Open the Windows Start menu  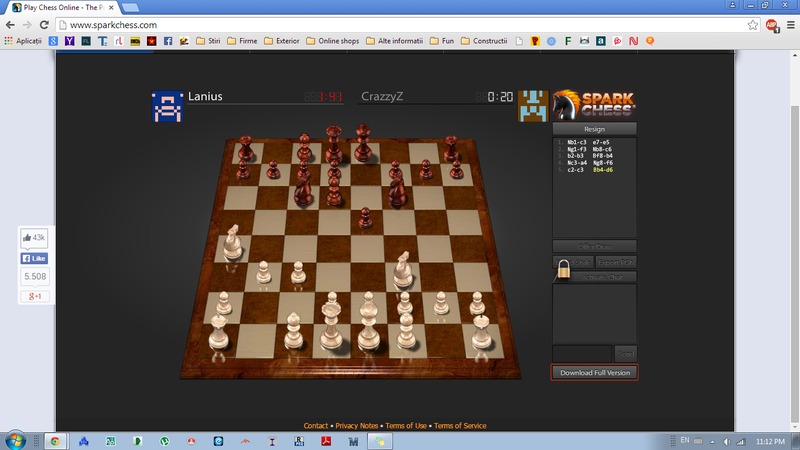pyautogui.click(x=16, y=439)
